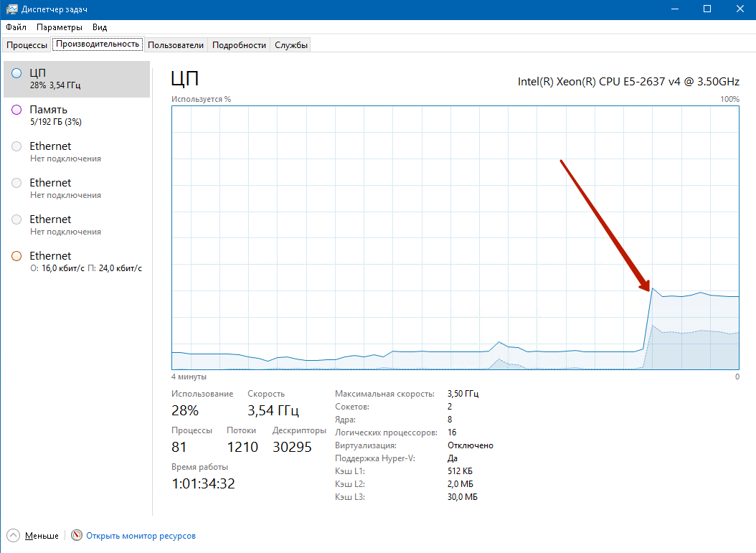This screenshot has width=756, height=553.
Task: Open the Файл menu
Action: click(16, 27)
